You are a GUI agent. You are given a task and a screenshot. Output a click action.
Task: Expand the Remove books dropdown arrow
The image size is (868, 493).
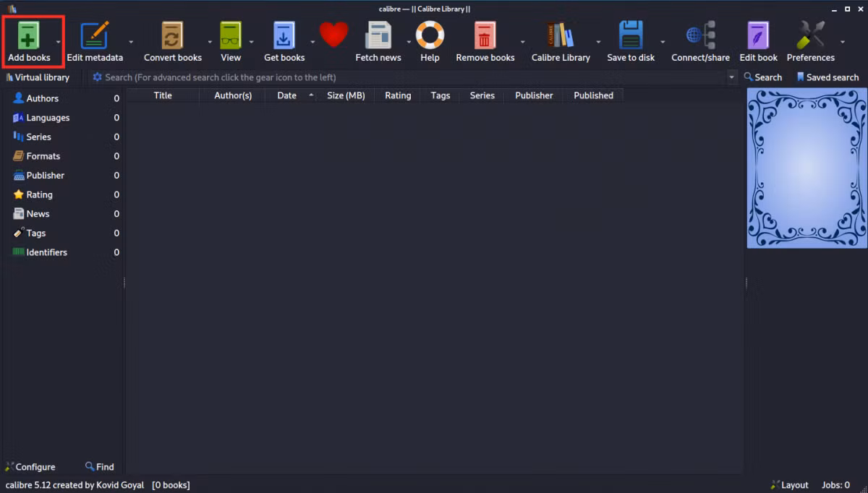522,42
